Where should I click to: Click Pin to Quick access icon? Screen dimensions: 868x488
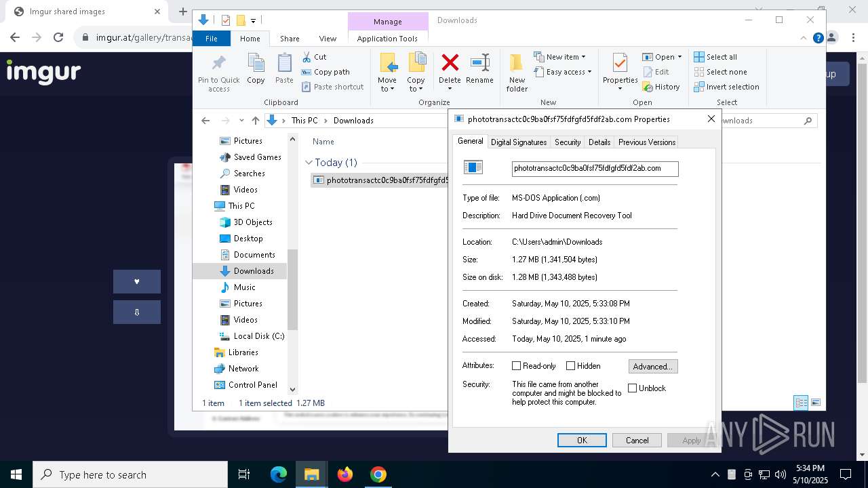(218, 64)
